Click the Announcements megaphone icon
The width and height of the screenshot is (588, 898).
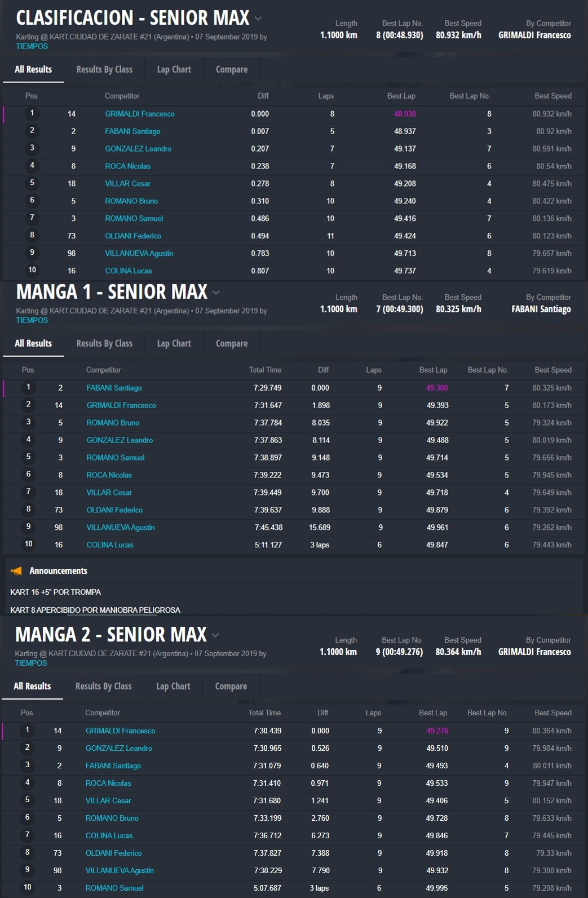point(16,571)
